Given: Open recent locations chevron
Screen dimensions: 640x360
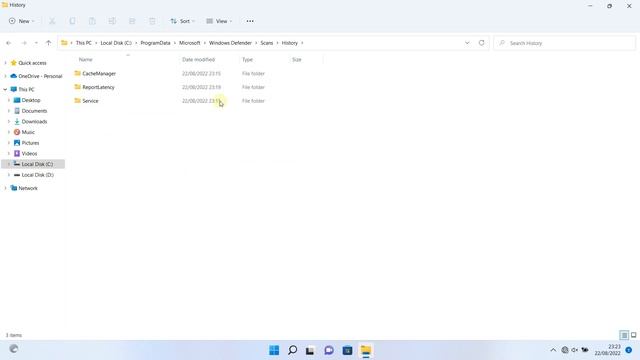Looking at the screenshot, I should pos(36,43).
